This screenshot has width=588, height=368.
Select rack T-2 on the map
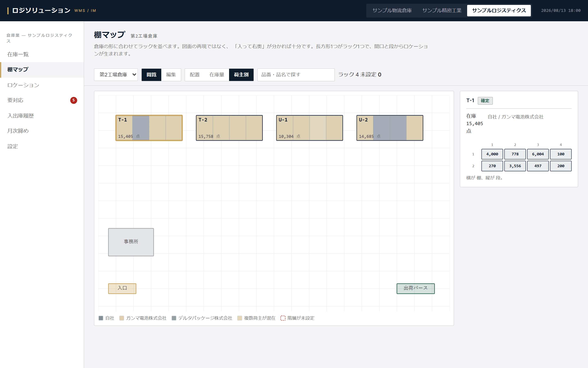point(229,128)
